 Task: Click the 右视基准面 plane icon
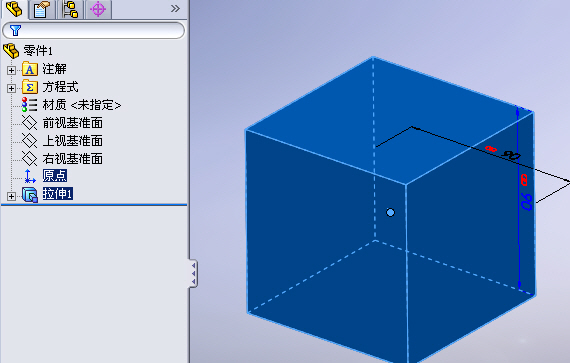29,158
